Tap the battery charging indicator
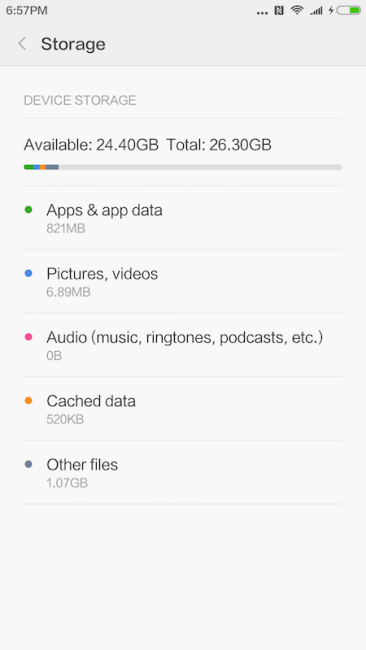366x650 pixels. [x=344, y=10]
